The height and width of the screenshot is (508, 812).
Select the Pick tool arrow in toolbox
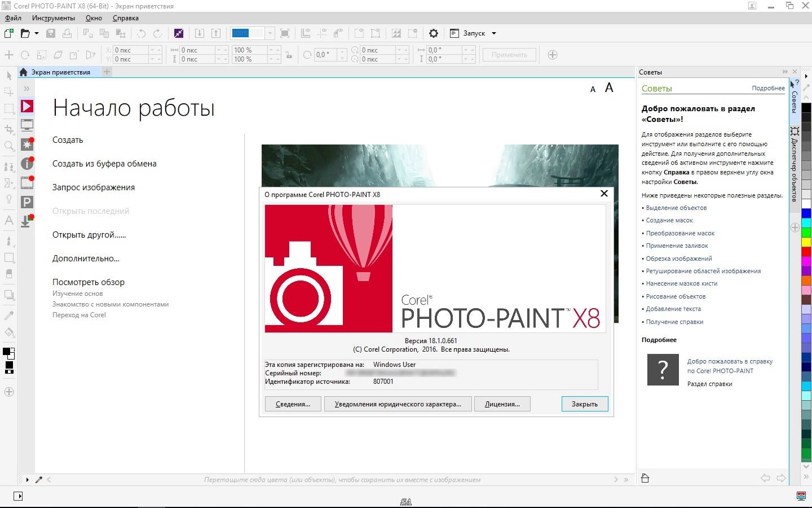click(9, 76)
